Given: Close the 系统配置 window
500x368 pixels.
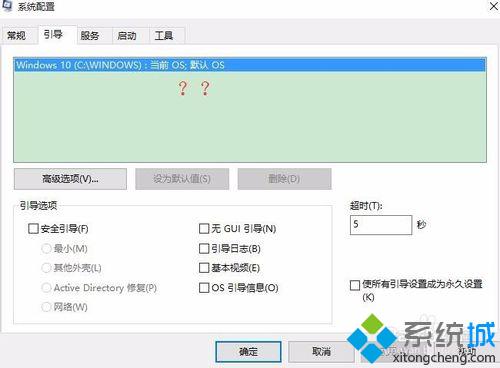Looking at the screenshot, I should tap(494, 6).
